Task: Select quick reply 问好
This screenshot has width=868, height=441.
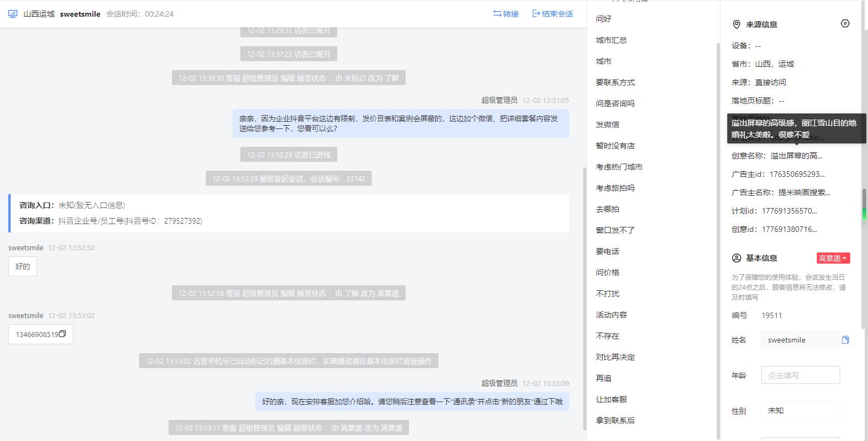Action: click(x=604, y=19)
